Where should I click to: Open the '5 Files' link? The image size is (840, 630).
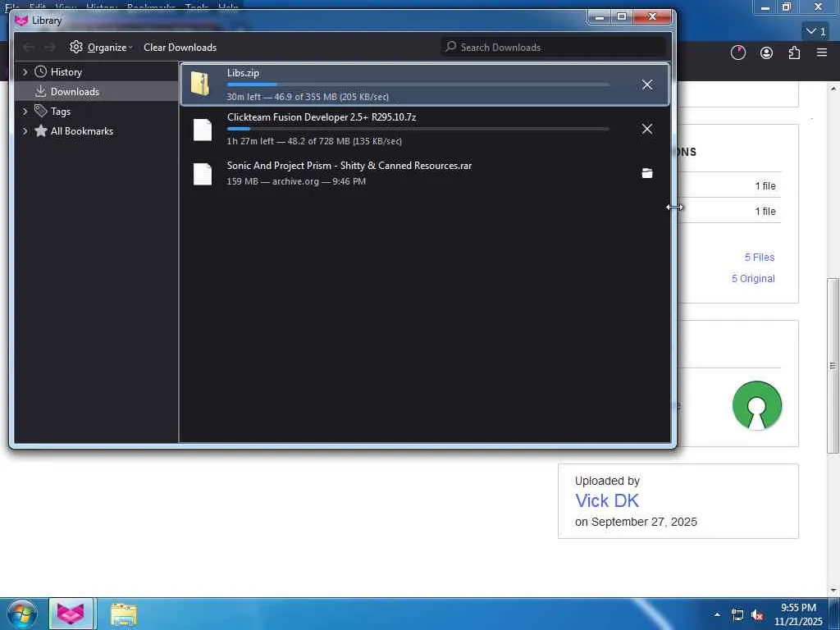point(759,257)
